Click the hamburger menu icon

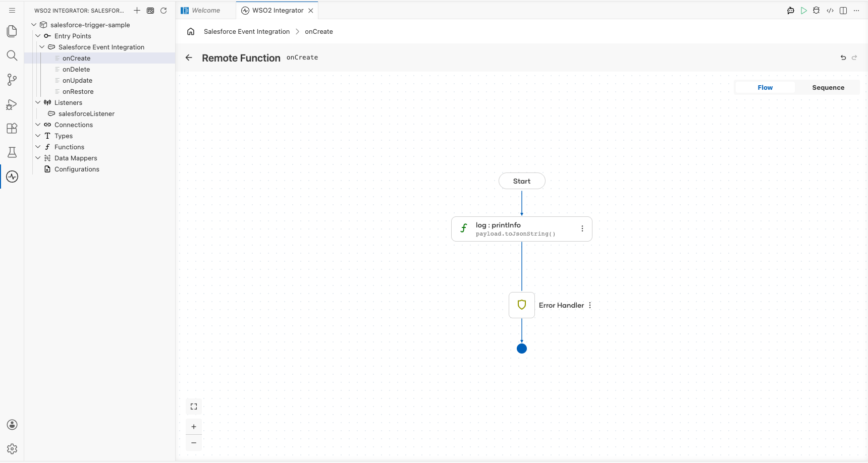point(12,10)
